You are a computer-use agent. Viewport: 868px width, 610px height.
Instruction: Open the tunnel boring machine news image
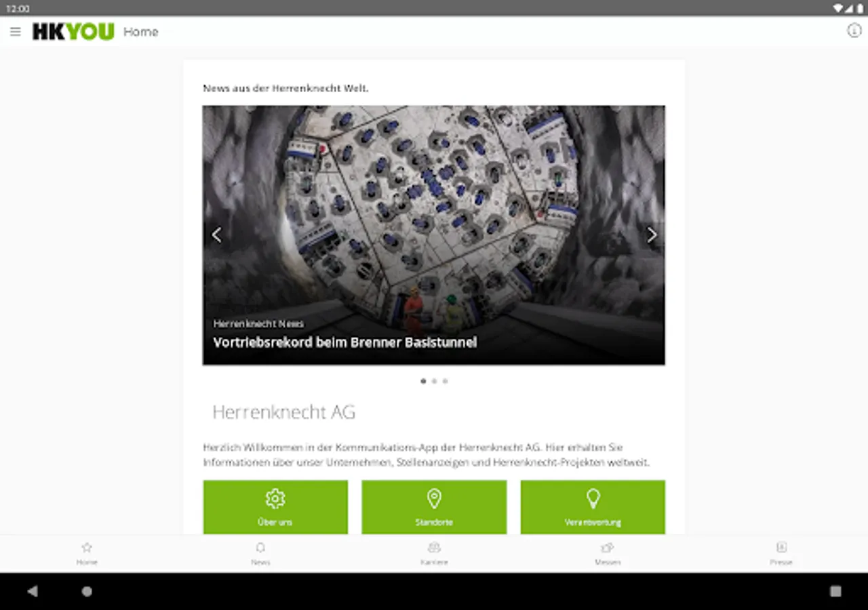click(434, 235)
